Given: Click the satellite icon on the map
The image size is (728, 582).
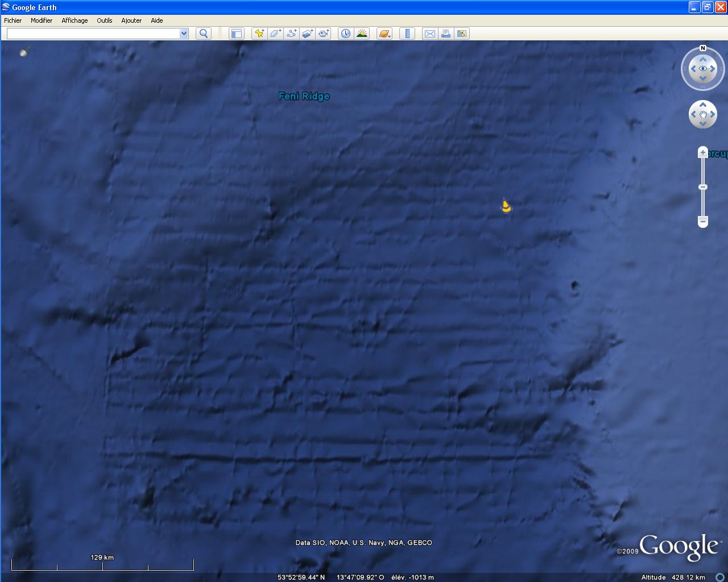Looking at the screenshot, I should tap(24, 52).
